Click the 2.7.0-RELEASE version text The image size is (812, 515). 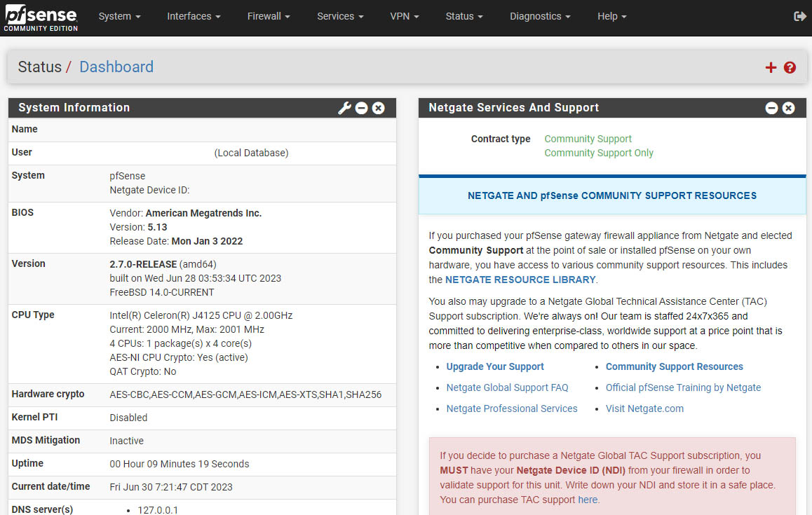143,264
